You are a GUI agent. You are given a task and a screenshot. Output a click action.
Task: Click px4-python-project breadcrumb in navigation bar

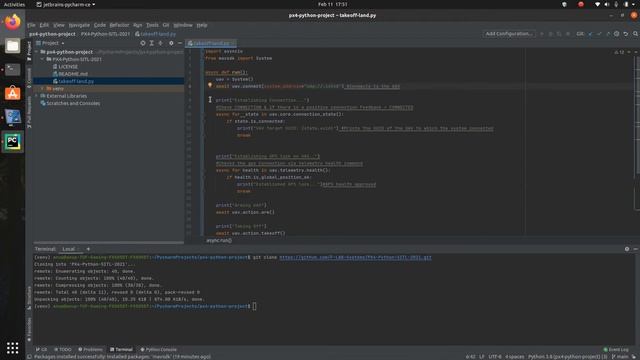click(x=52, y=34)
